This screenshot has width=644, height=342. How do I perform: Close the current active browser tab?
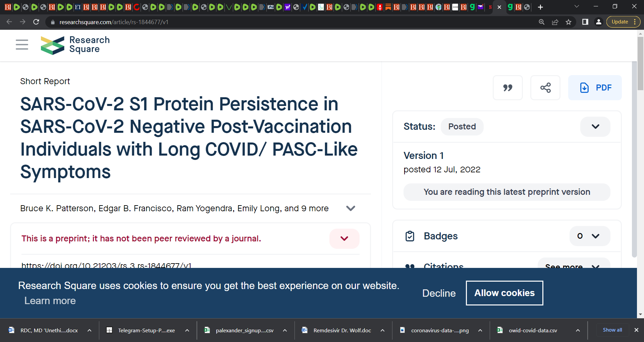click(499, 7)
